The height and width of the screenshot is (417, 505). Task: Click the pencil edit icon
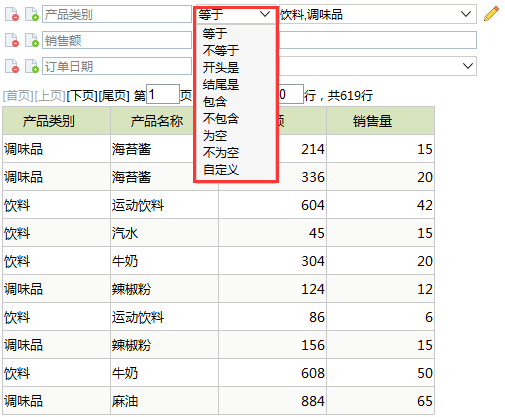(491, 14)
